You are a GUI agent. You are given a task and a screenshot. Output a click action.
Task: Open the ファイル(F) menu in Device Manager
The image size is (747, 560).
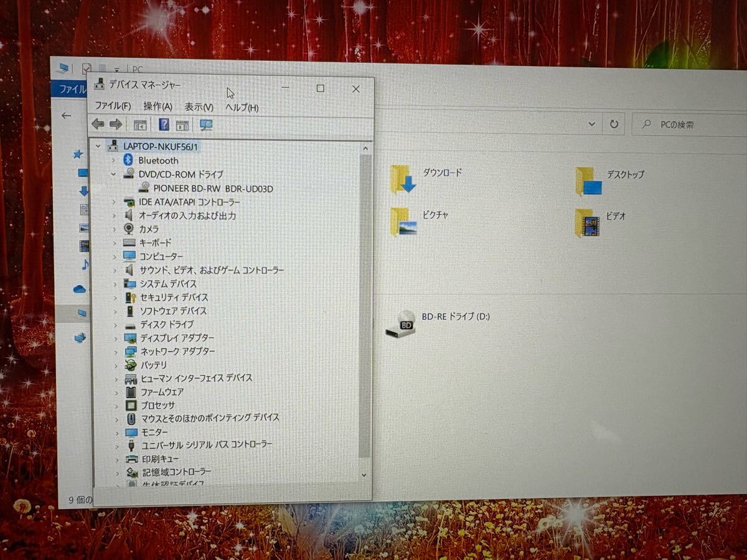pos(113,106)
